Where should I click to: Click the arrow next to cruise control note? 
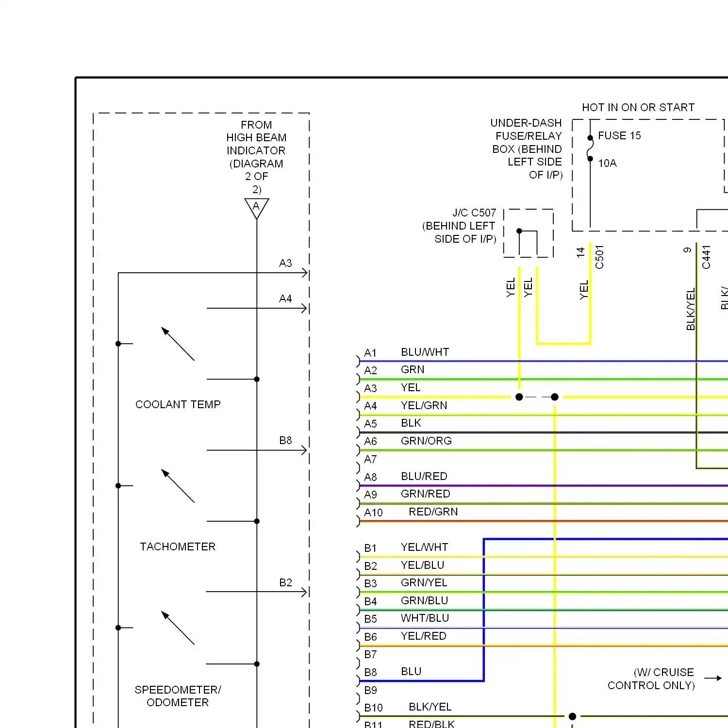coord(713,678)
